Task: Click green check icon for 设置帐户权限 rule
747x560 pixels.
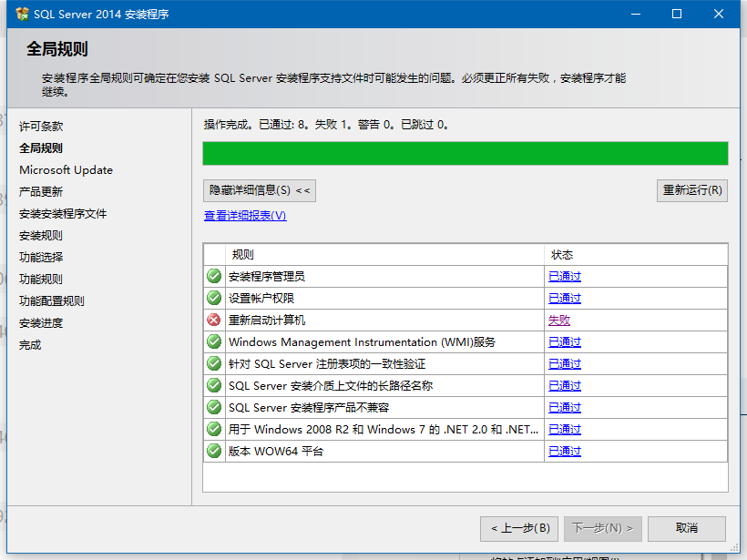Action: click(x=214, y=298)
